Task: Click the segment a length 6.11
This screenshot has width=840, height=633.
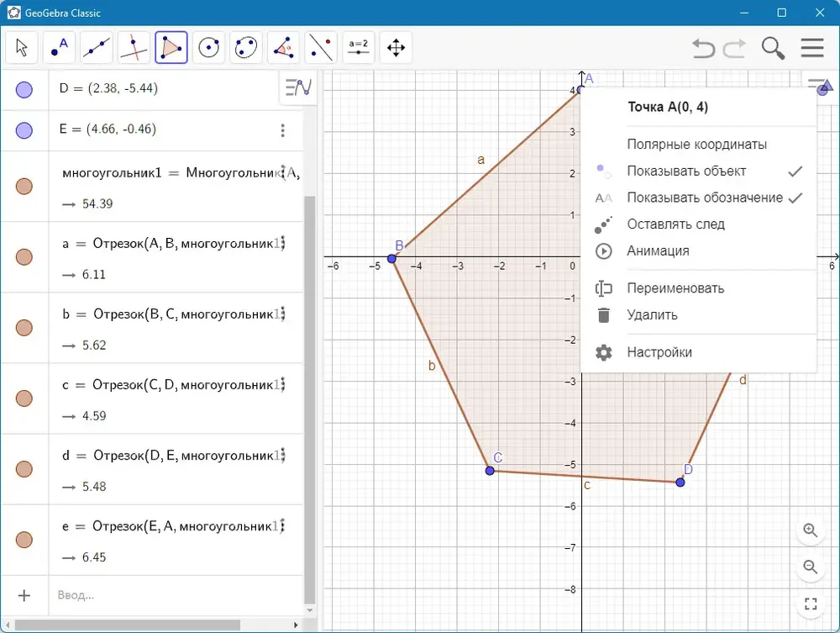Action: 94,274
